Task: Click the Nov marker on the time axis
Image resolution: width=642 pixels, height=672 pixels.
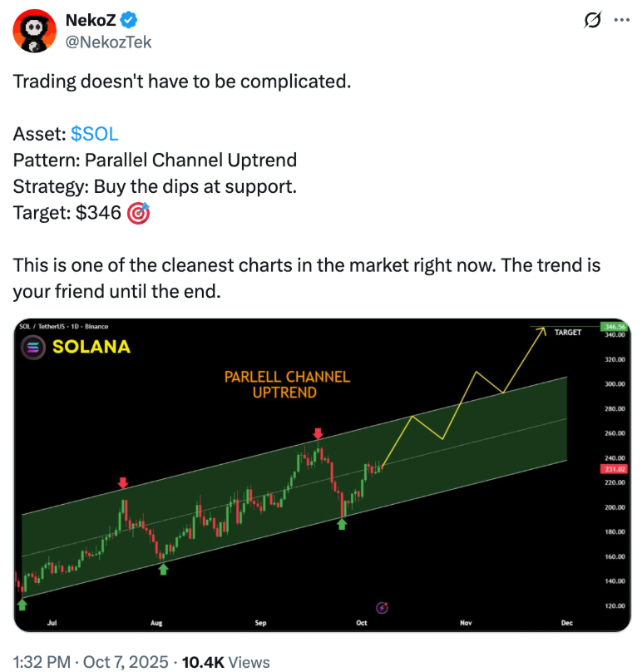Action: 464,623
